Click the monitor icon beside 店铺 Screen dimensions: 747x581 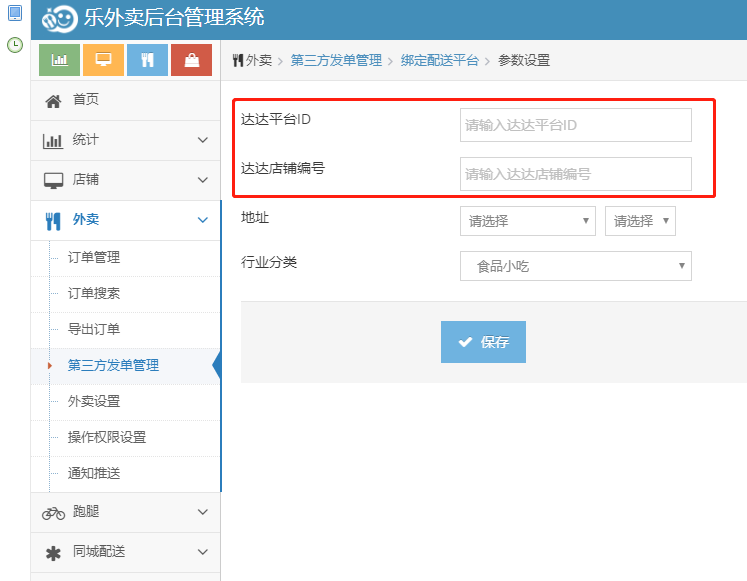coord(53,181)
